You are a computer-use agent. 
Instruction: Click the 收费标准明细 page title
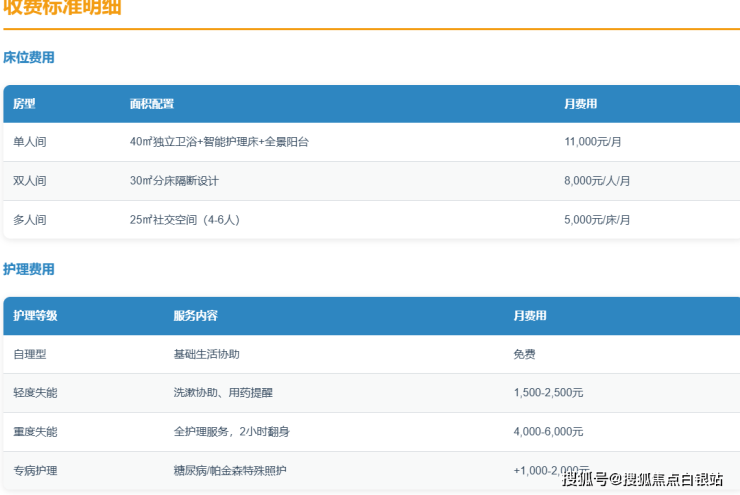point(65,8)
